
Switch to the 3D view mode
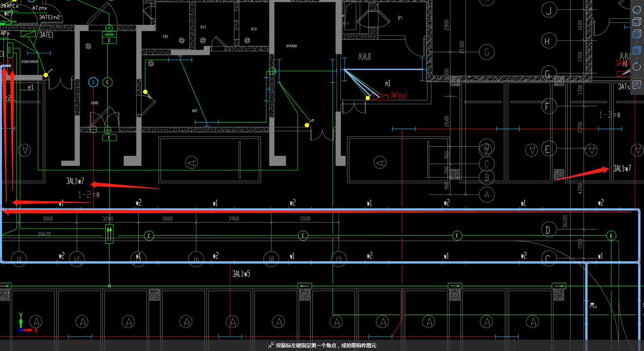[x=636, y=22]
